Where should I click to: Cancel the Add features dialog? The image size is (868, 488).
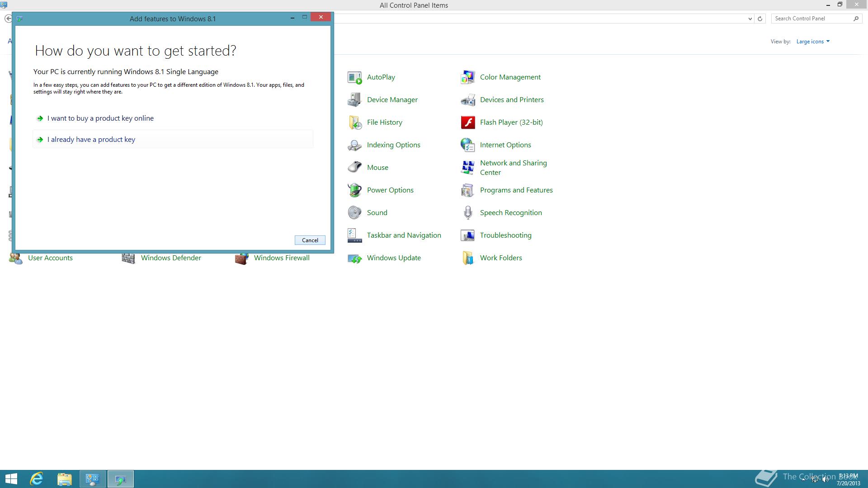coord(310,240)
